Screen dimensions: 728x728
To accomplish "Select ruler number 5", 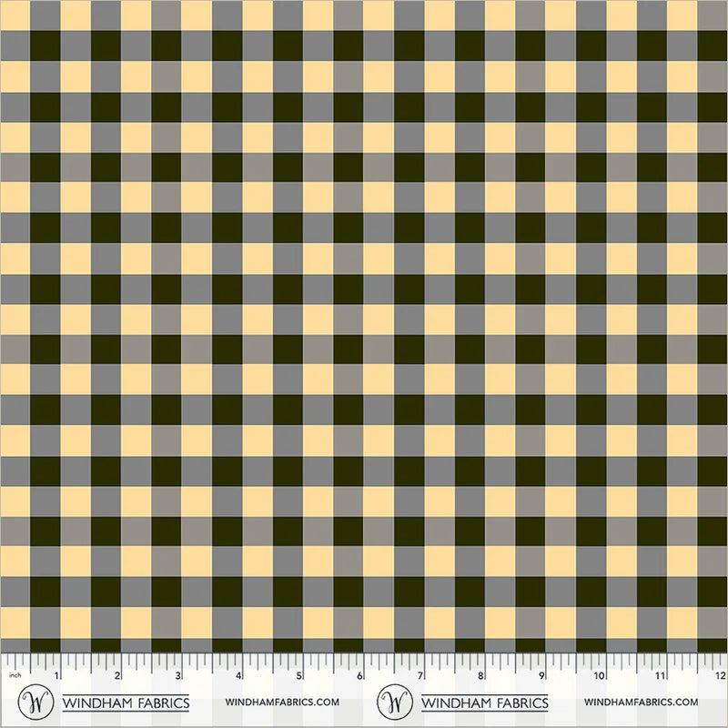I will pos(299,675).
